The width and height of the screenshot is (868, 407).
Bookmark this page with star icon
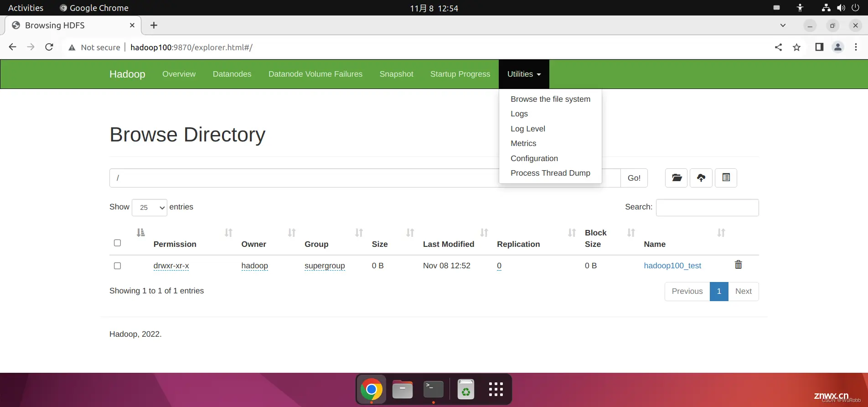tap(796, 47)
